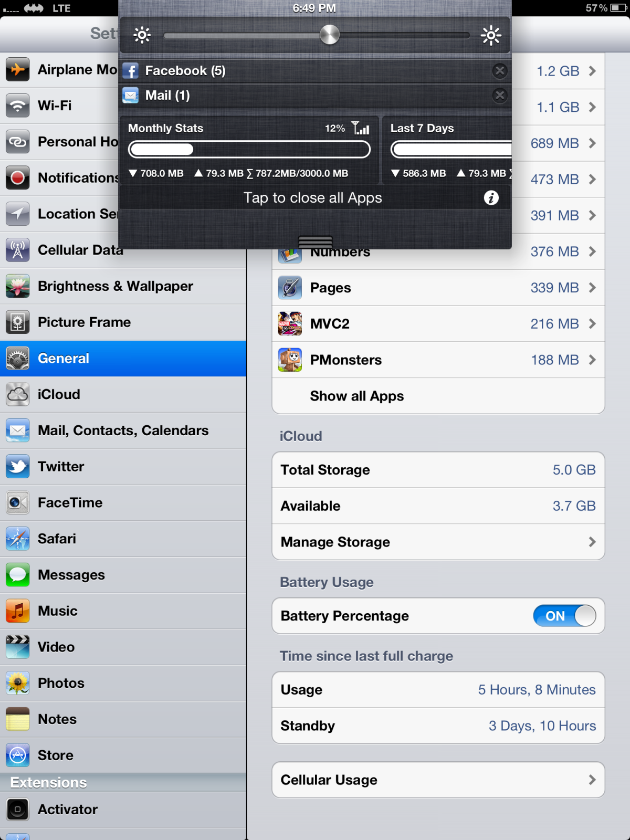Open the info button in stats widget
This screenshot has height=840, width=630.
(x=491, y=198)
